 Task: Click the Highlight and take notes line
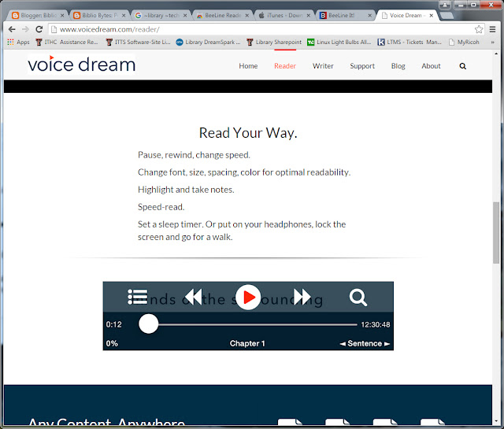[186, 190]
